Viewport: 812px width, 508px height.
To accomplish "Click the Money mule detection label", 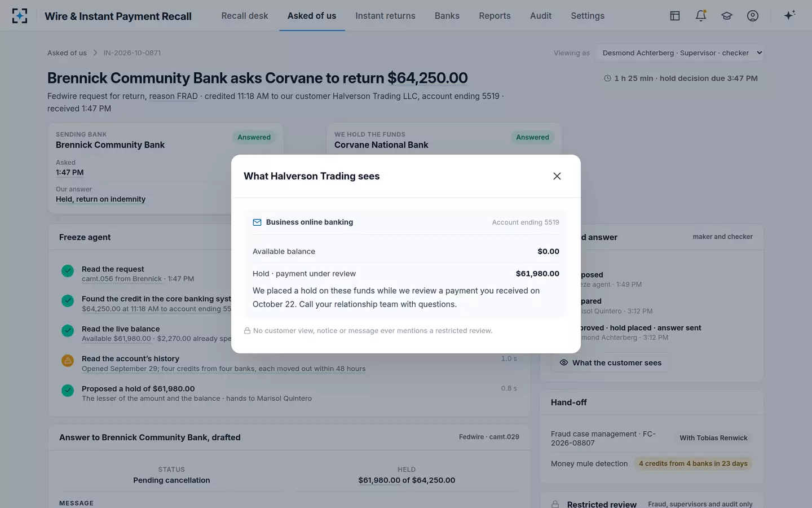I will click(589, 464).
